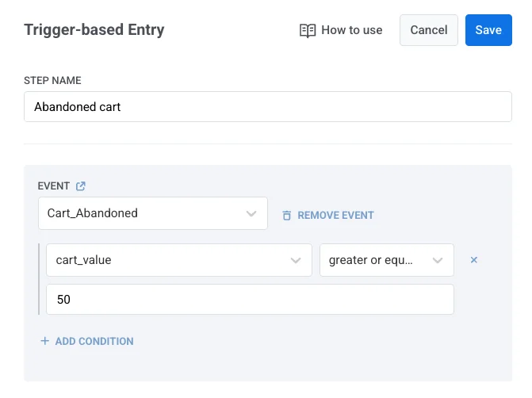This screenshot has width=532, height=398.
Task: Click the chevron arrow in the operator selector
Action: tap(438, 260)
